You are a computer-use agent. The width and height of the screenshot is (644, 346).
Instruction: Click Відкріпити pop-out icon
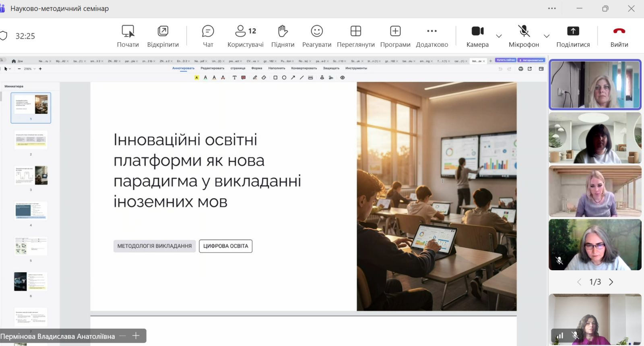tap(163, 36)
